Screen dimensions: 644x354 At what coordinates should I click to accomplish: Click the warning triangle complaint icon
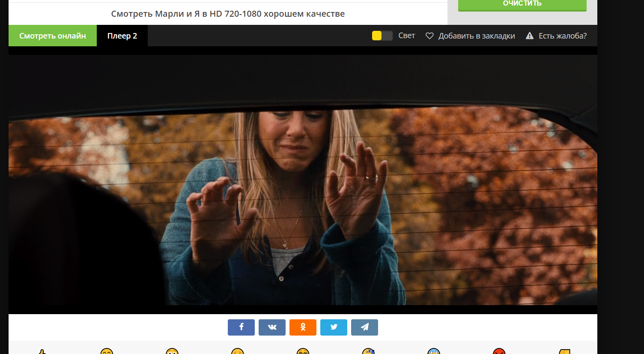point(530,36)
